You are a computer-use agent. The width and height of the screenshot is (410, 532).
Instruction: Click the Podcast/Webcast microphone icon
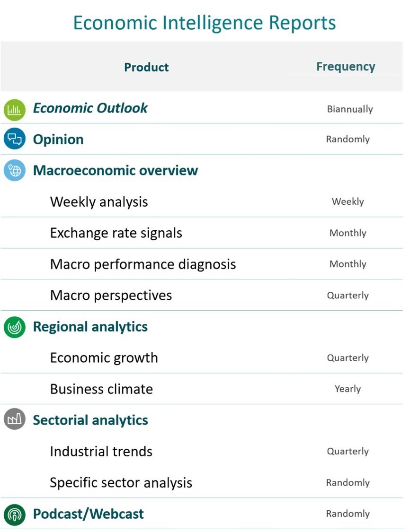point(15,515)
